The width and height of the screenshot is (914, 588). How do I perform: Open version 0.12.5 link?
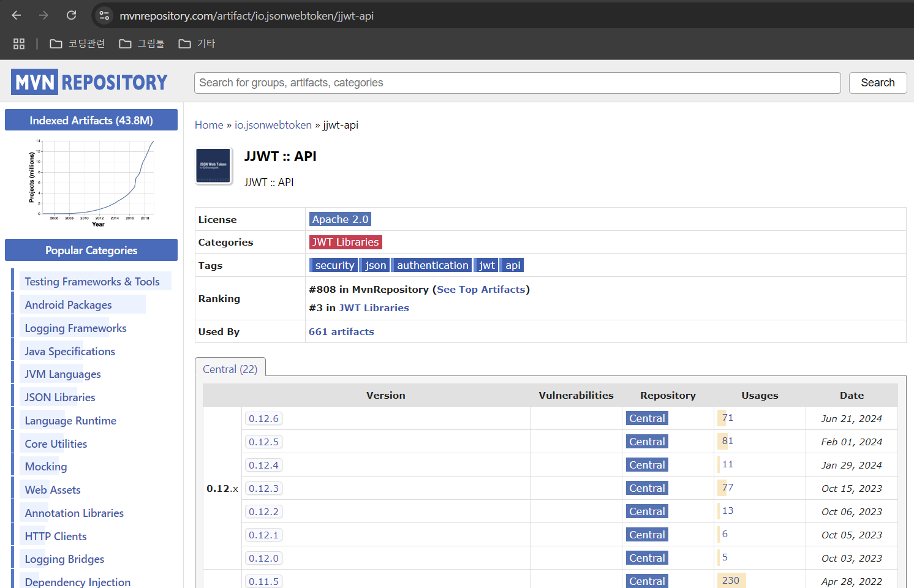(263, 442)
